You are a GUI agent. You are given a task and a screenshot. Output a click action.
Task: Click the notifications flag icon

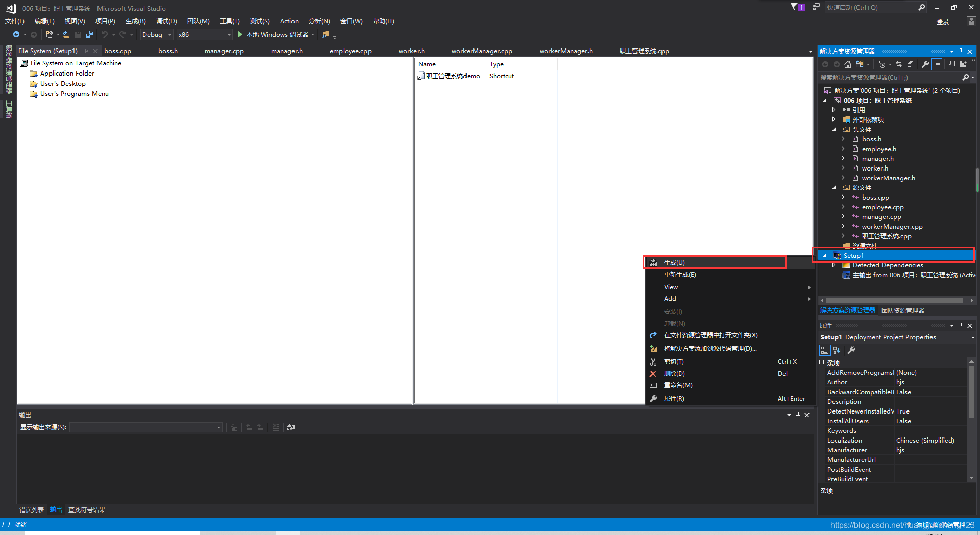point(797,7)
